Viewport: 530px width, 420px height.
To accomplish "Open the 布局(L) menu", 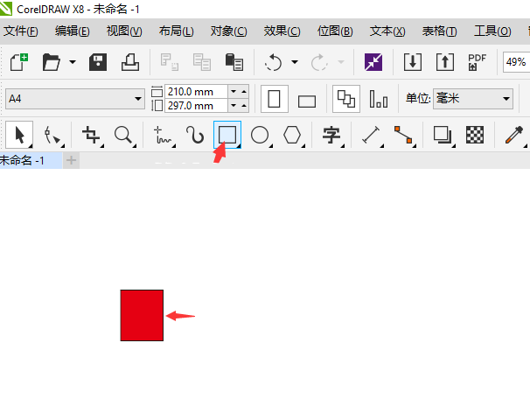I will [x=177, y=31].
